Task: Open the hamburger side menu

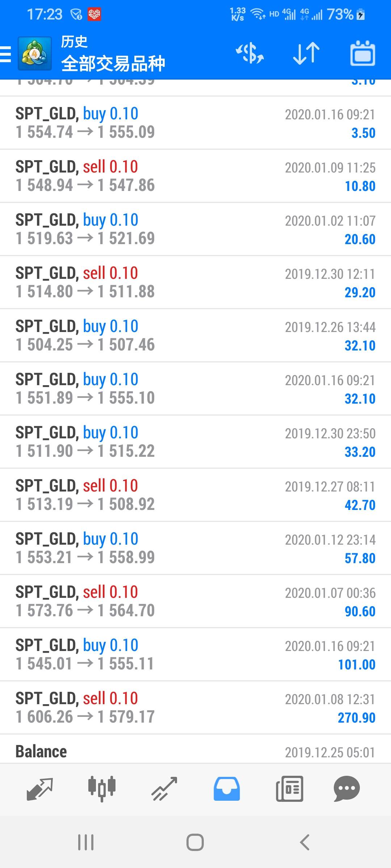Action: click(x=6, y=54)
